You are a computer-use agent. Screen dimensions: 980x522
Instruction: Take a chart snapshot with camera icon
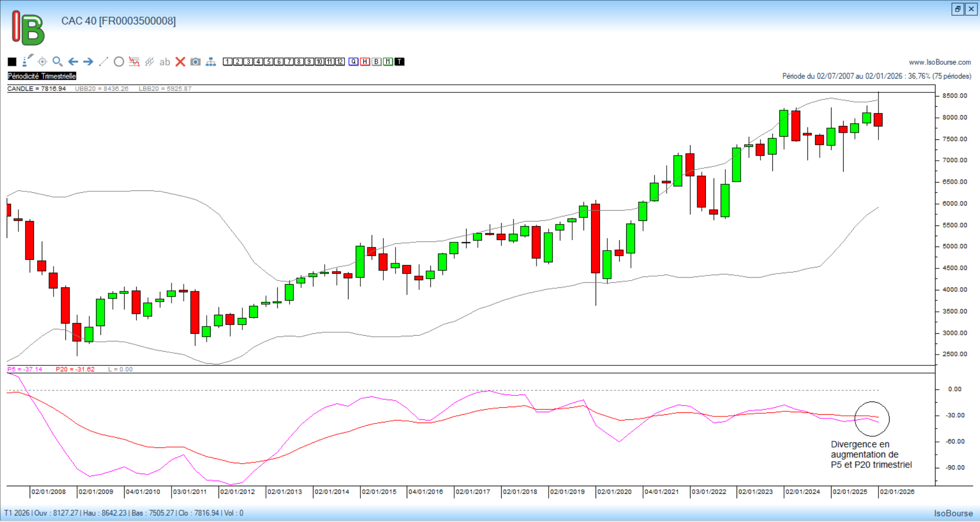point(195,62)
